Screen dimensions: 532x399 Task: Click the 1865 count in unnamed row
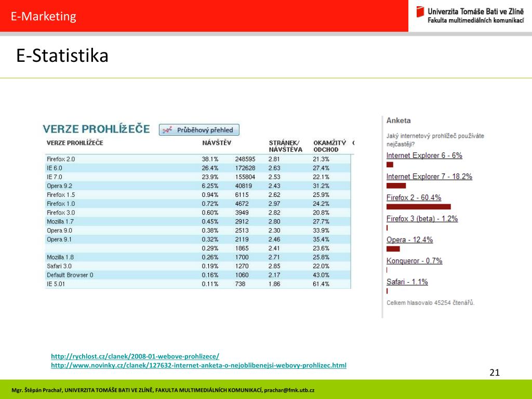coord(242,248)
